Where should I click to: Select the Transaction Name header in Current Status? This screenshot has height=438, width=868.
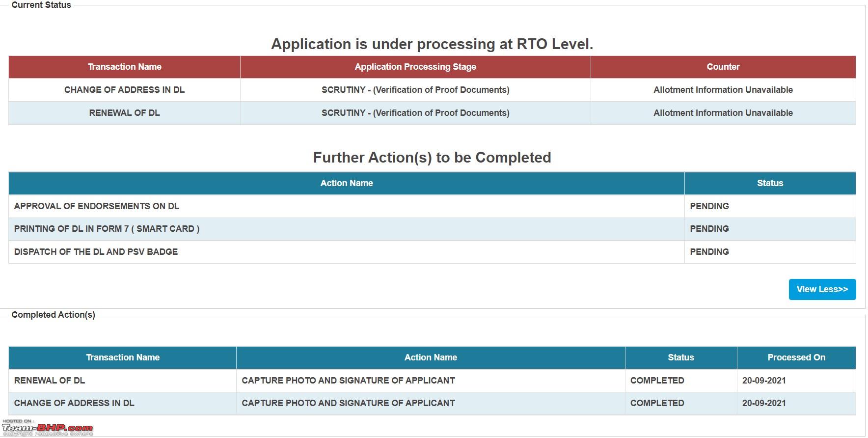[x=125, y=67]
